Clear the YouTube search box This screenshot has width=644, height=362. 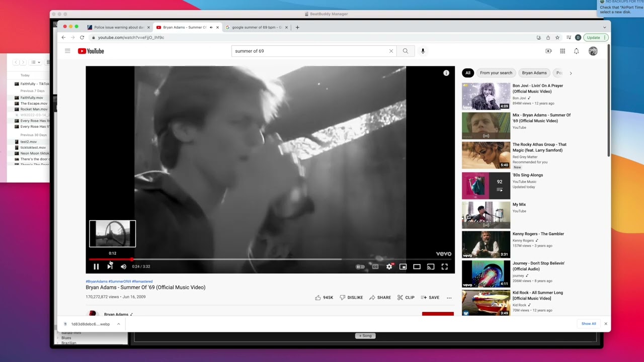(391, 51)
